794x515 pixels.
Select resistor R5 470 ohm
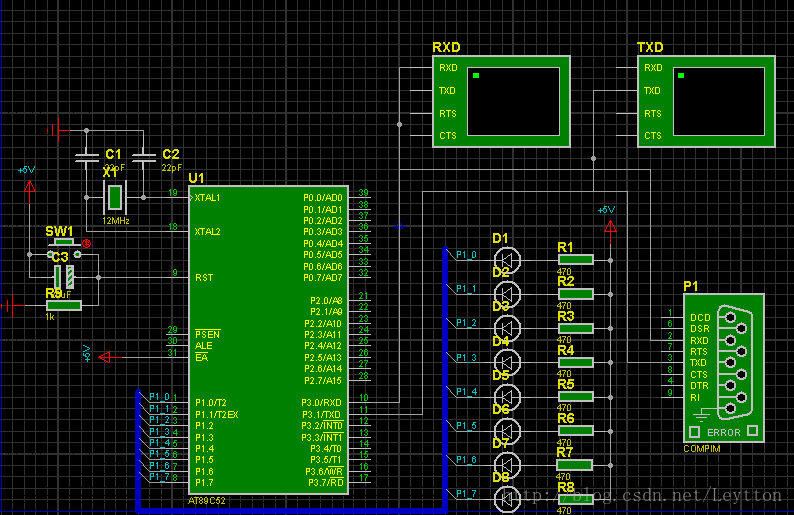point(575,396)
